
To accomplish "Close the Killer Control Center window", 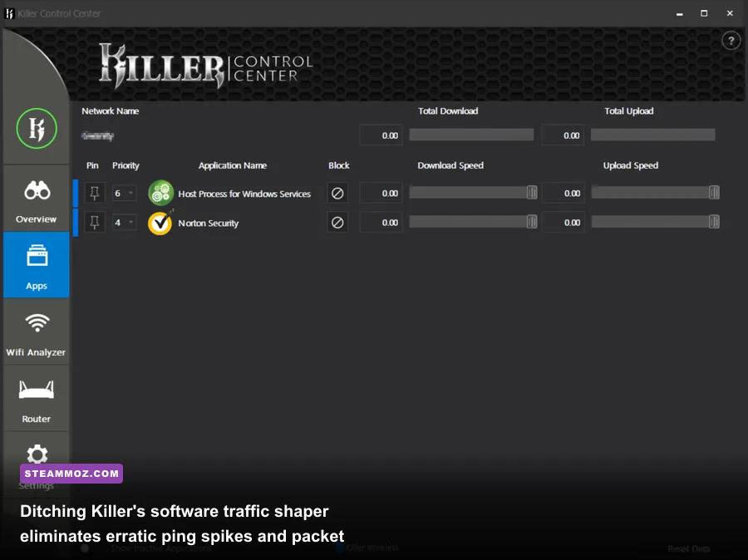I will click(x=730, y=13).
